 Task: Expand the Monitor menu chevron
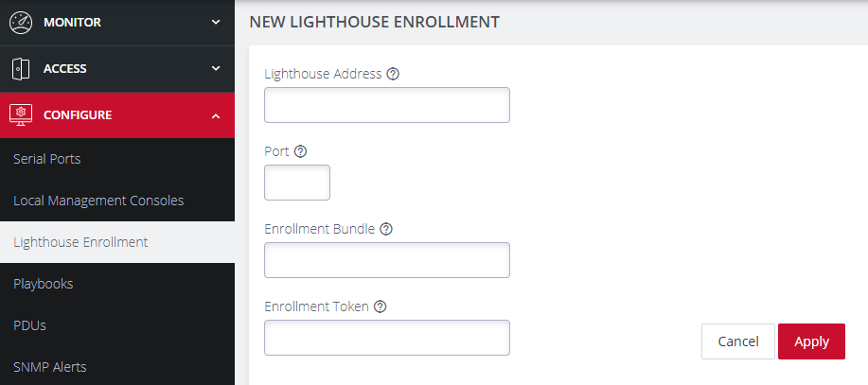(216, 22)
